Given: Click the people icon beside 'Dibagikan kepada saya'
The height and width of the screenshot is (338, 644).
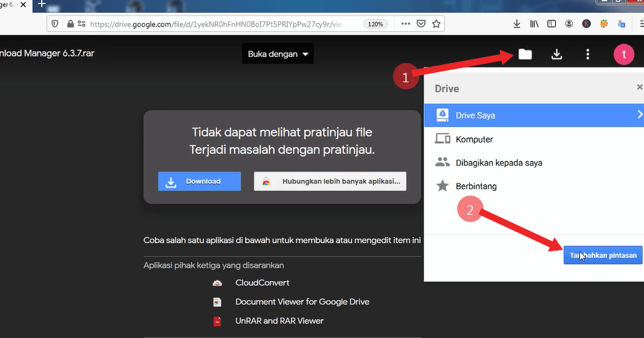Looking at the screenshot, I should pyautogui.click(x=443, y=162).
